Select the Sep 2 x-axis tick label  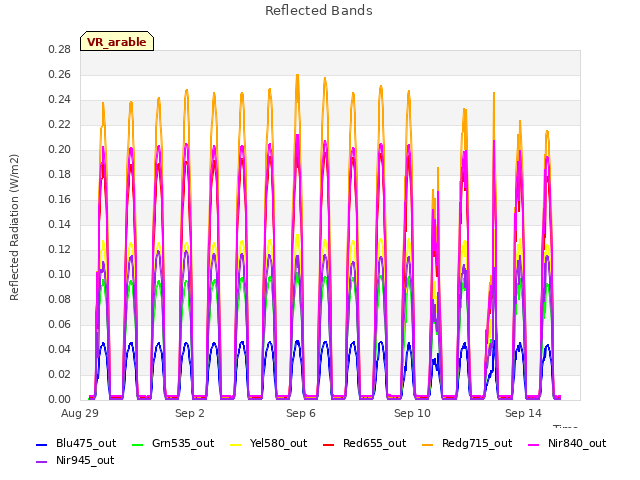point(190,413)
